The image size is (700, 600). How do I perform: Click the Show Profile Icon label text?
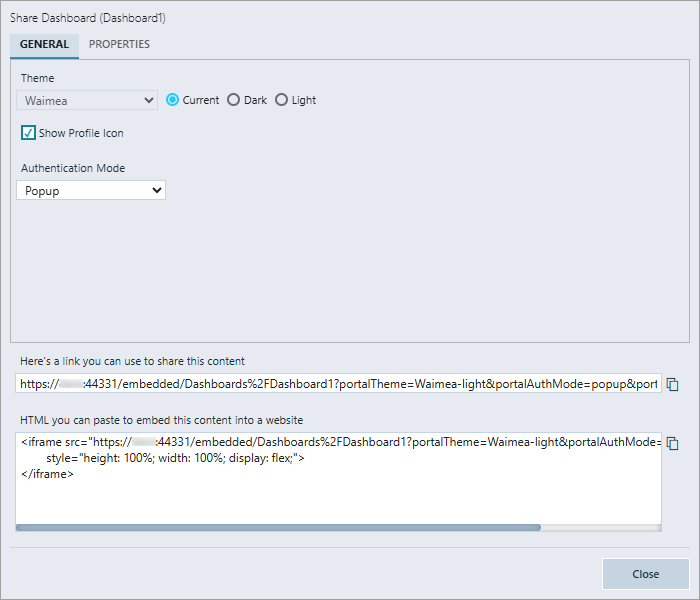(81, 133)
